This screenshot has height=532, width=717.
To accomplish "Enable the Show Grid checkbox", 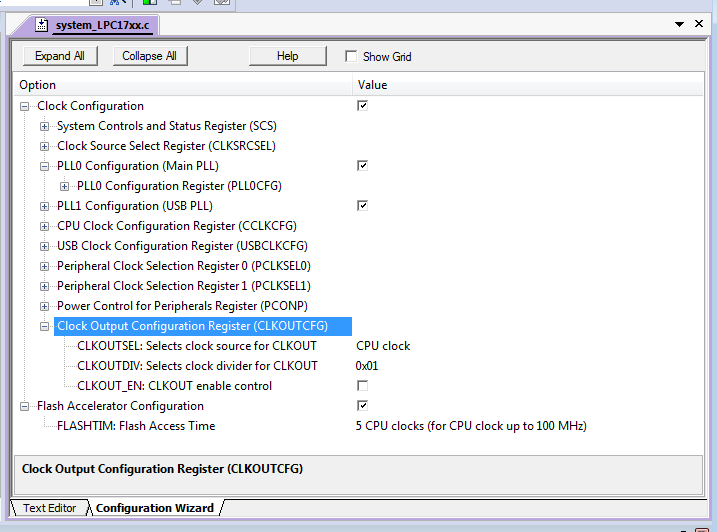I will click(351, 57).
